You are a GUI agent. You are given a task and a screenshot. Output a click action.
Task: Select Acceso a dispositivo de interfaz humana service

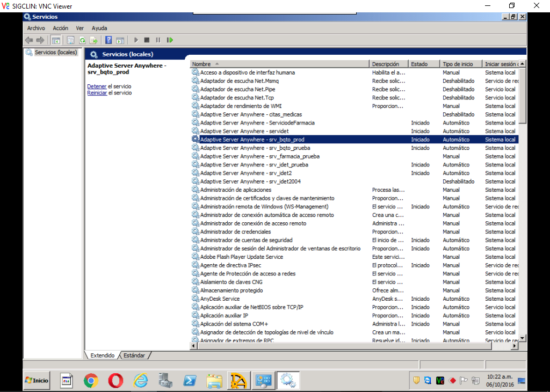[x=354, y=72]
